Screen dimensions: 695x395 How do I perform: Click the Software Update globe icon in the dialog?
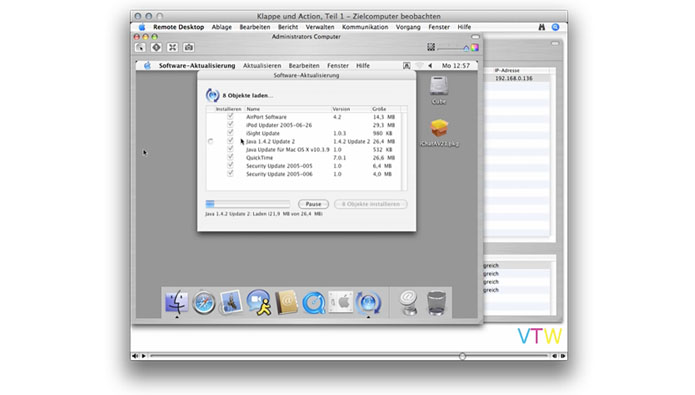[x=212, y=95]
